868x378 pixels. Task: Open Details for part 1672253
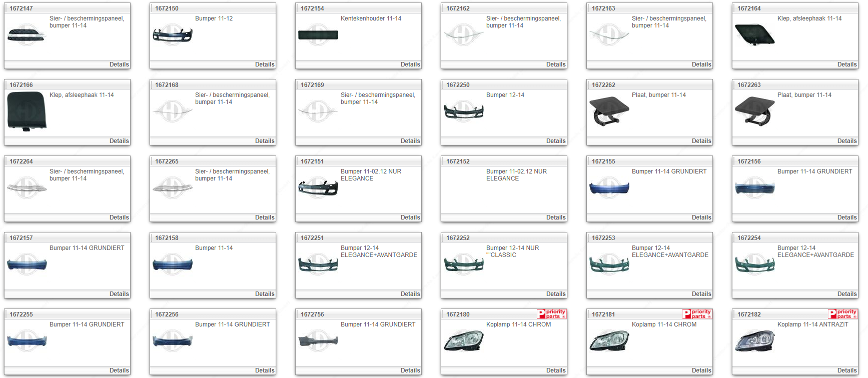(x=701, y=294)
